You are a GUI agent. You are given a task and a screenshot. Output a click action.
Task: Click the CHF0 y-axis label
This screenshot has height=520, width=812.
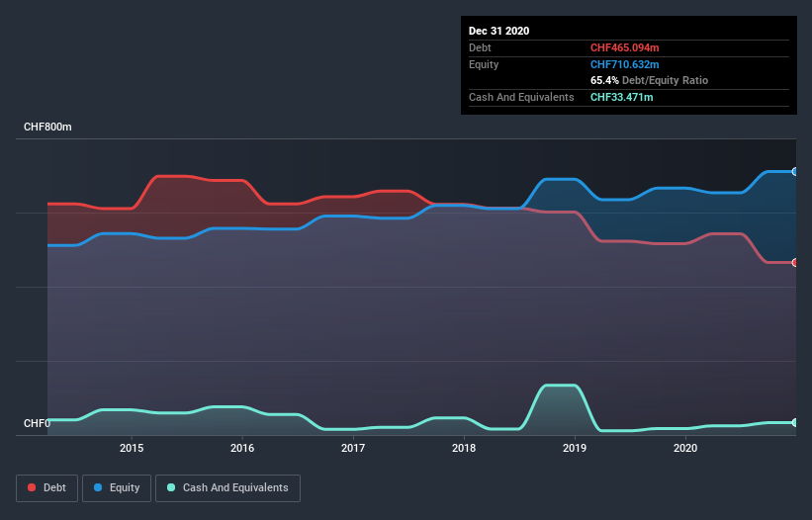(37, 423)
